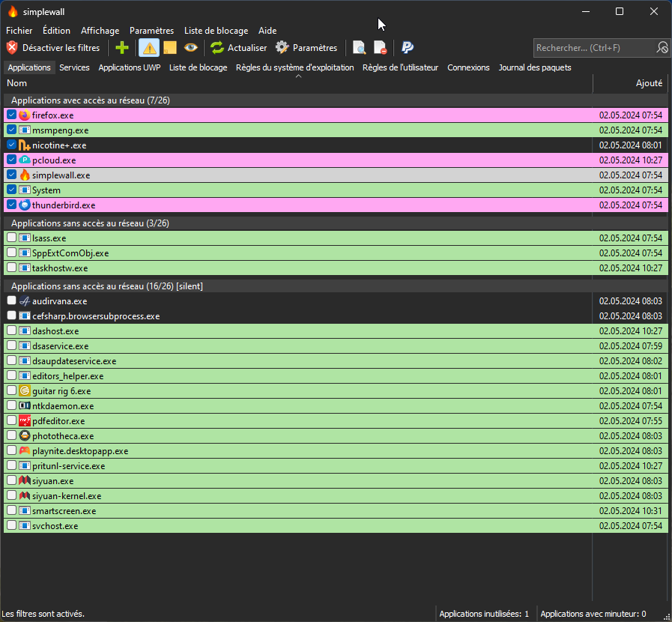Click the Audirvana icon beside audirvana.exe
This screenshot has width=672, height=622.
[x=25, y=301]
